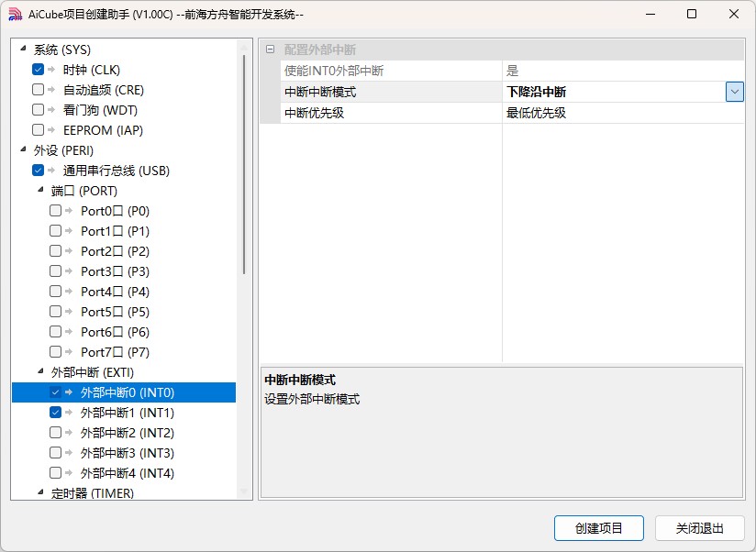Screen dimensions: 756x552
Task: Select the 看门狗 (WDT) tree label
Action: point(100,110)
